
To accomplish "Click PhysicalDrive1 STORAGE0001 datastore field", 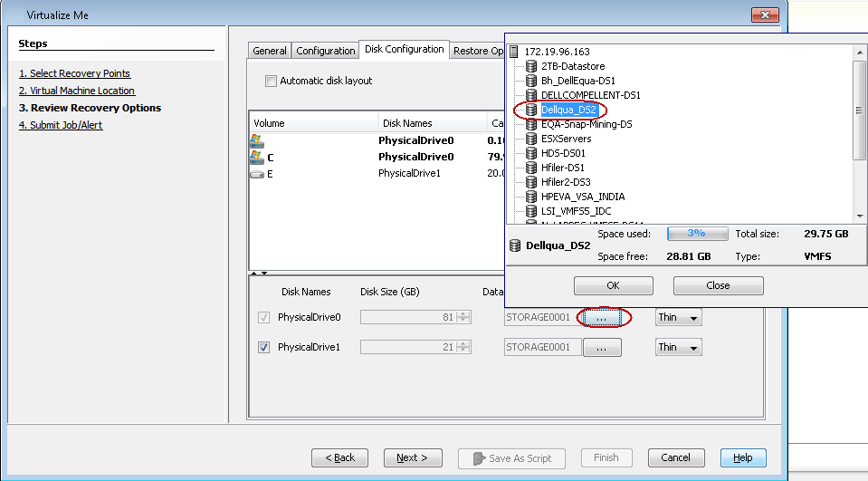I will coord(542,348).
